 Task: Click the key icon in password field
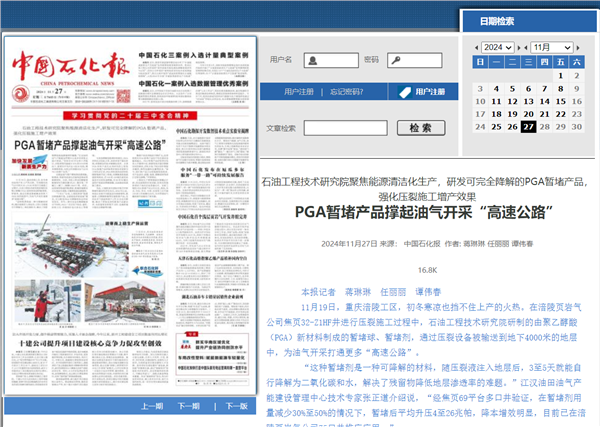point(396,60)
